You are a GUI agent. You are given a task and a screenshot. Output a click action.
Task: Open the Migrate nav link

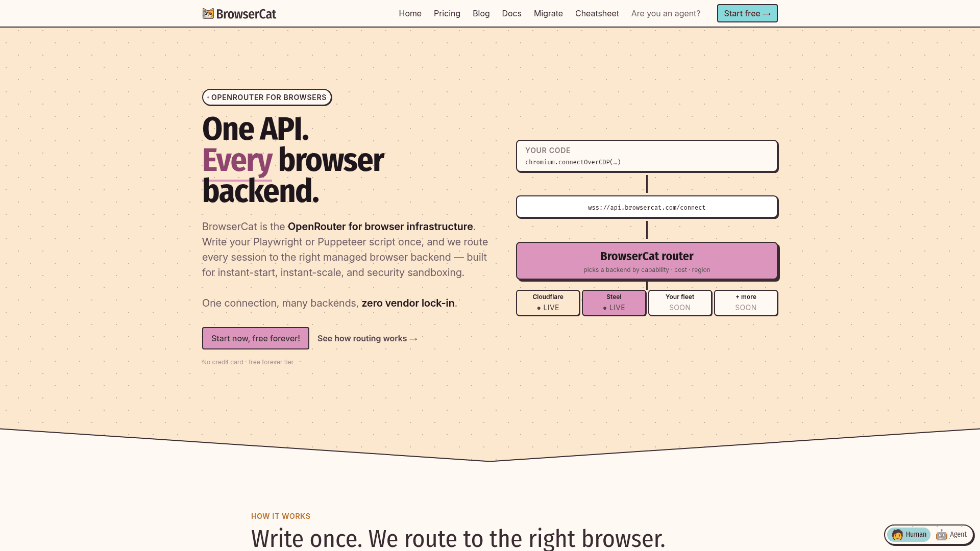click(x=548, y=13)
